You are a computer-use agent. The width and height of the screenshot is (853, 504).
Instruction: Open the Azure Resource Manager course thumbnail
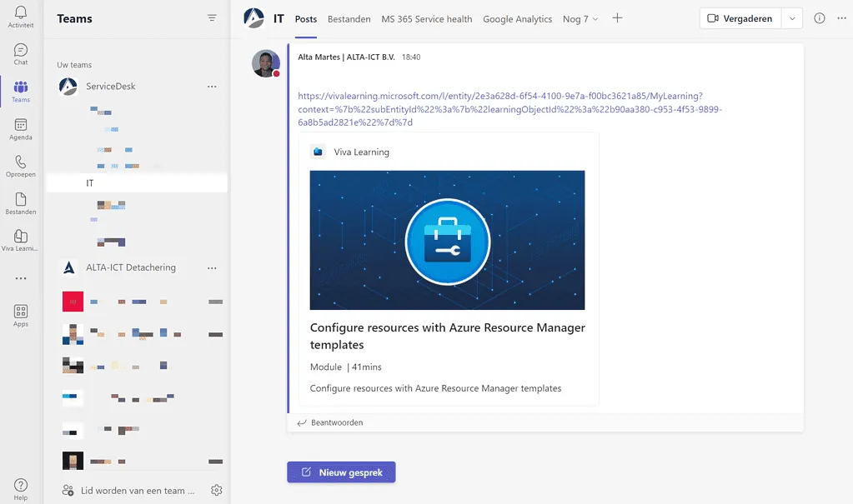[447, 240]
